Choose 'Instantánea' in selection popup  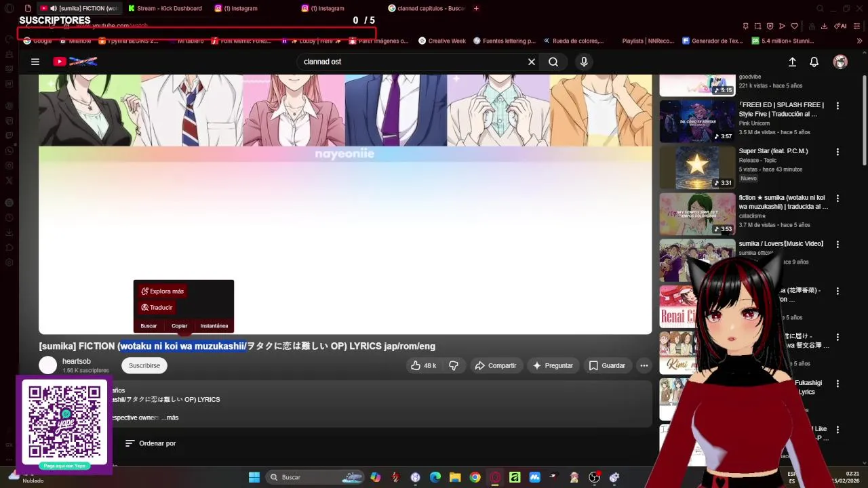click(x=214, y=326)
